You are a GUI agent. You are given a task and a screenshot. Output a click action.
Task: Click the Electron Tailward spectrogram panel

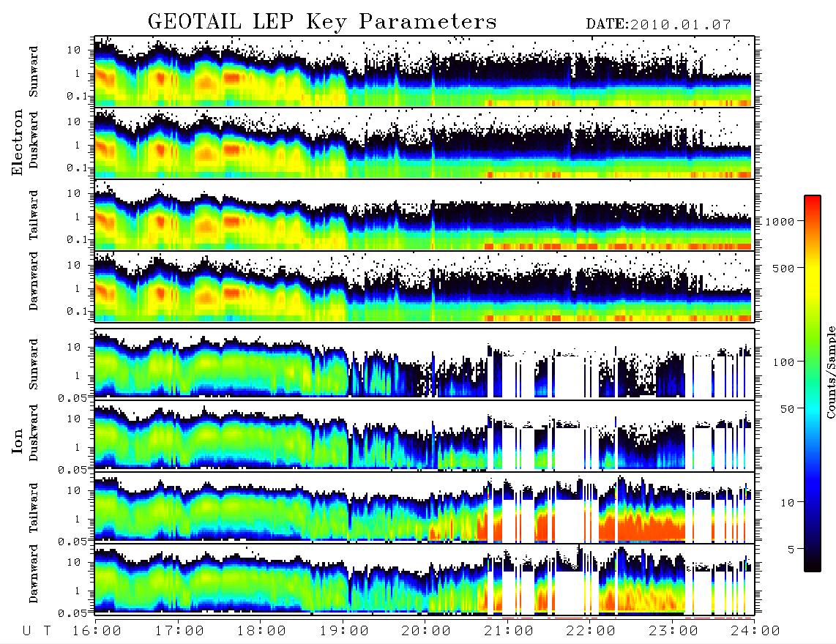click(425, 215)
